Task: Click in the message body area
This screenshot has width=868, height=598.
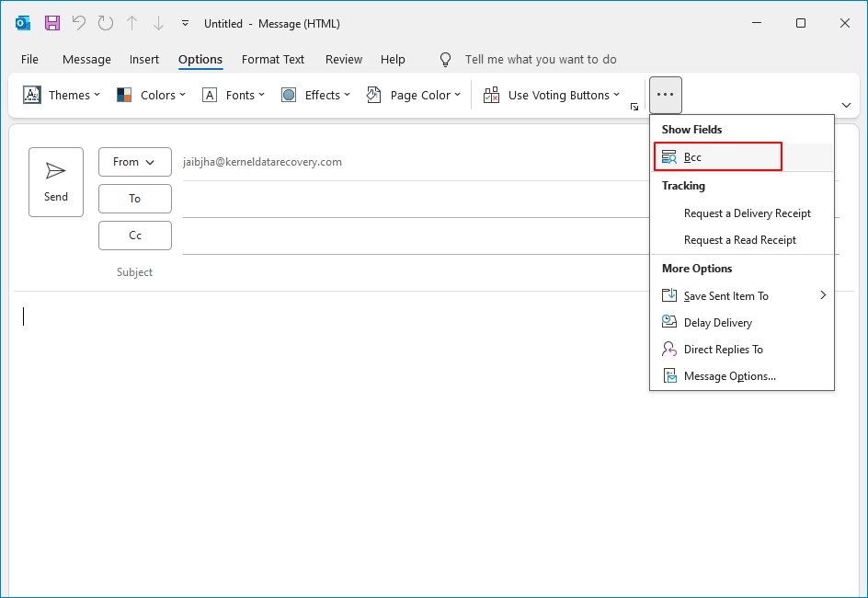Action: [432, 443]
